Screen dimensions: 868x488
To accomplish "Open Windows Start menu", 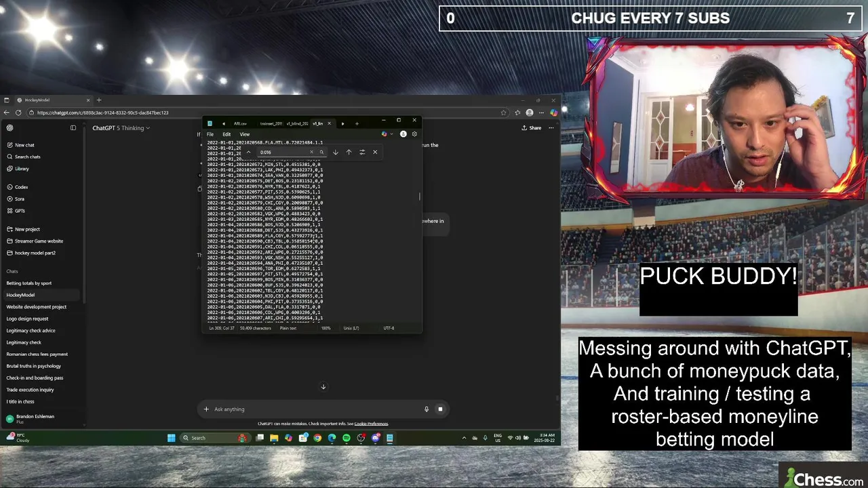I will point(172,438).
